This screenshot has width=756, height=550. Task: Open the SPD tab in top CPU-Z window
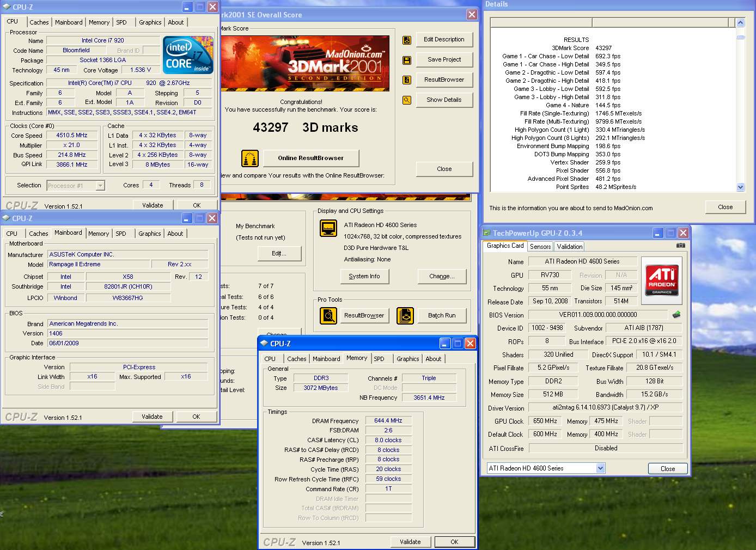pyautogui.click(x=121, y=22)
